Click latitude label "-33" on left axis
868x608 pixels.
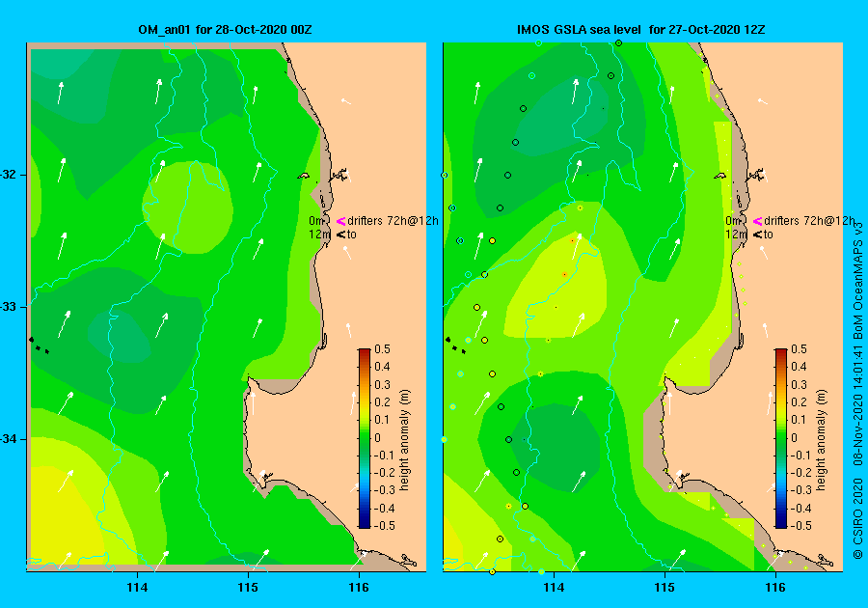point(8,307)
